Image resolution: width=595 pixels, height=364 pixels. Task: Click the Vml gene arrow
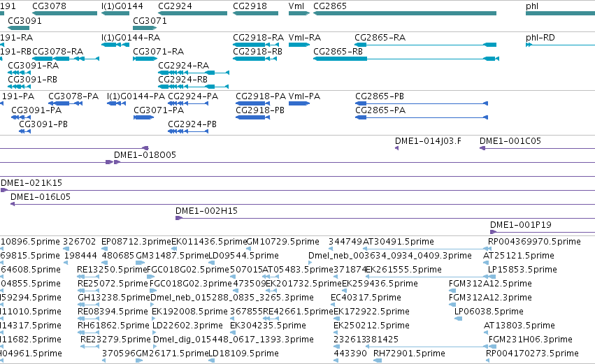pyautogui.click(x=299, y=13)
